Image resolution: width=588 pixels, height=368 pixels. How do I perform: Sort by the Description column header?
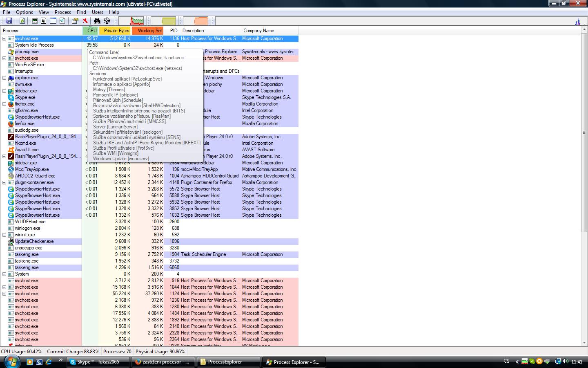click(211, 31)
